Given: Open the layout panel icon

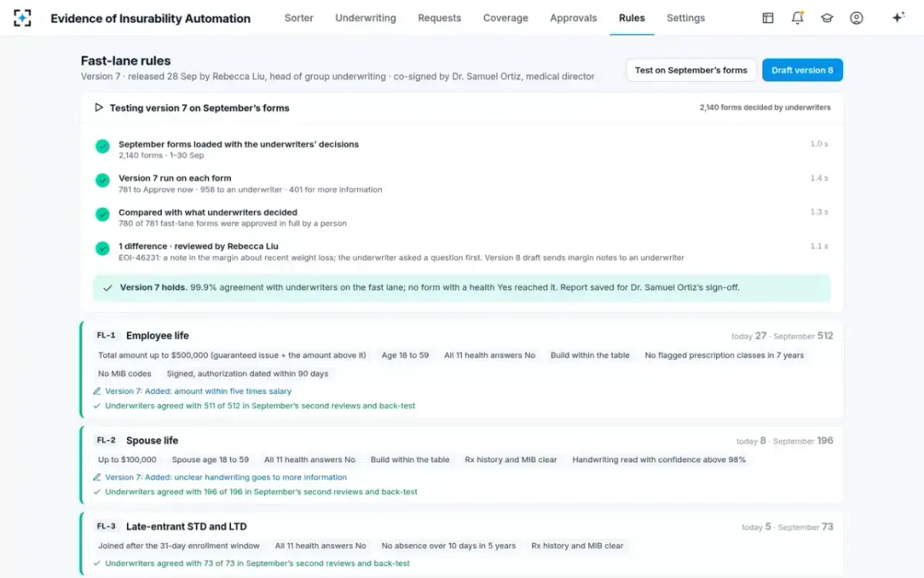Looking at the screenshot, I should (768, 18).
